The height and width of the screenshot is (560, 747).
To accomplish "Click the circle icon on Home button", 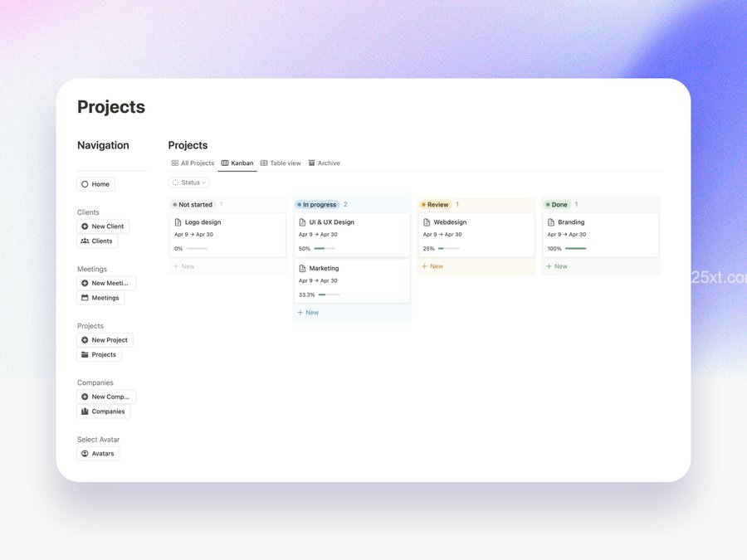I will click(x=85, y=184).
